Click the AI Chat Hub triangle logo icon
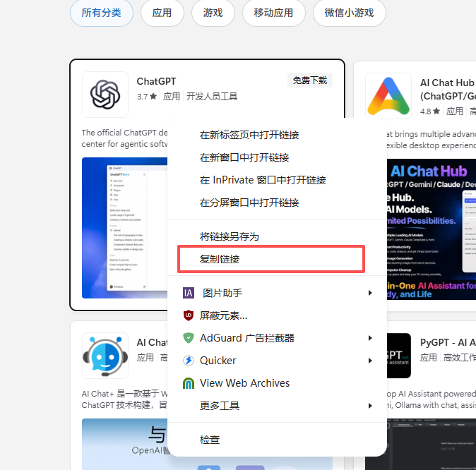 coord(388,96)
